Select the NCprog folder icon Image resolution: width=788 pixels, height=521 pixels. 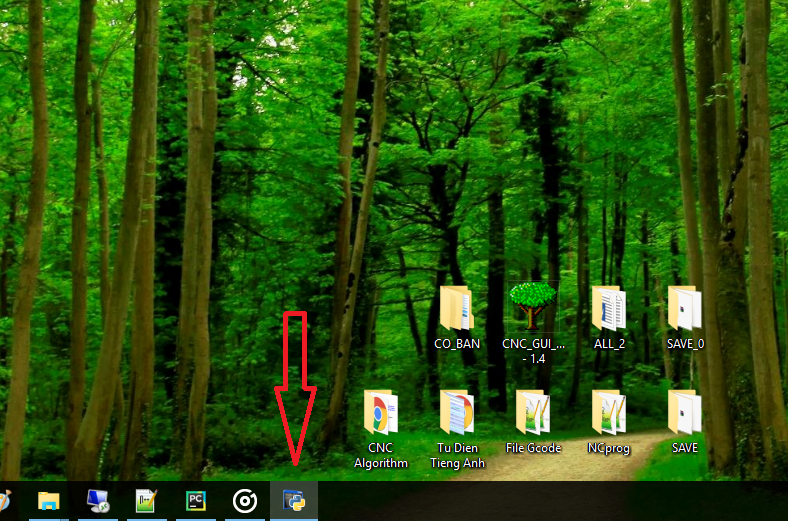pyautogui.click(x=608, y=411)
